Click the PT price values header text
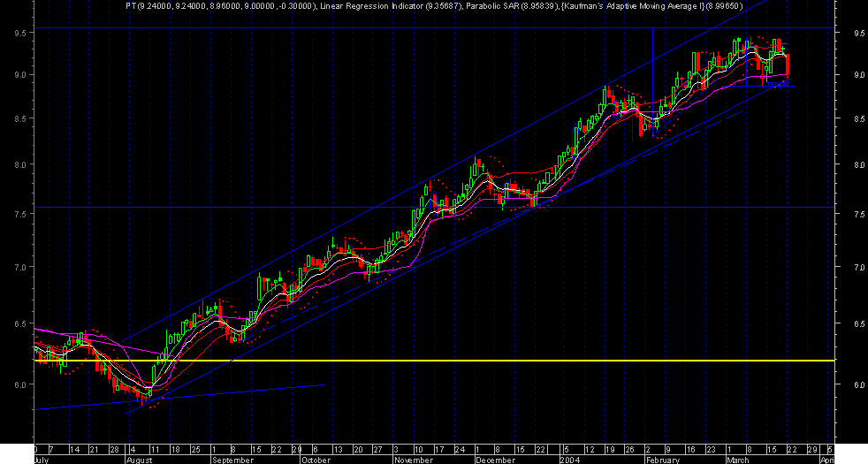Image resolution: width=868 pixels, height=464 pixels. click(x=222, y=6)
